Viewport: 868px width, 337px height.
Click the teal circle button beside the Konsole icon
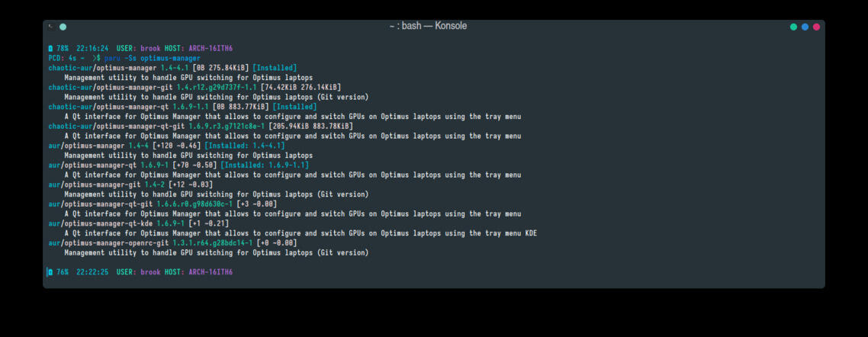(63, 27)
